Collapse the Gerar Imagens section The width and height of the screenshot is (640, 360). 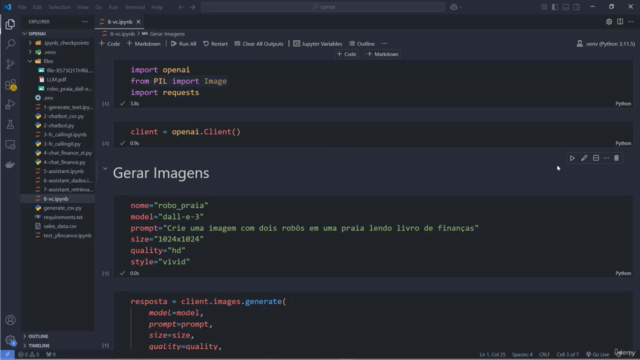click(105, 169)
